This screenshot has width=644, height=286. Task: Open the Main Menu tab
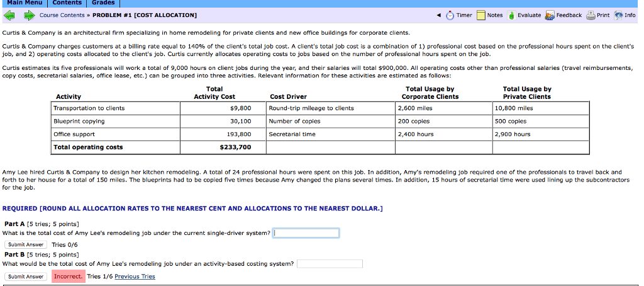[25, 3]
